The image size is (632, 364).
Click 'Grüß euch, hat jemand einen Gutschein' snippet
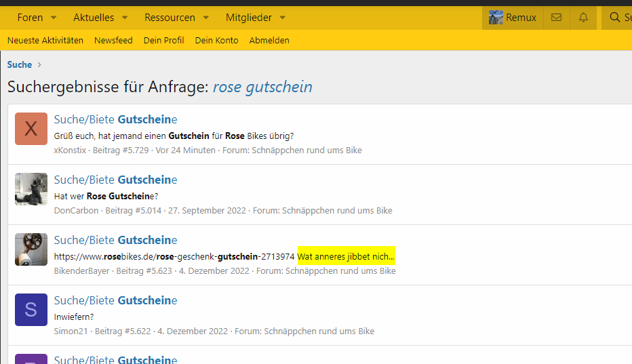pyautogui.click(x=174, y=136)
